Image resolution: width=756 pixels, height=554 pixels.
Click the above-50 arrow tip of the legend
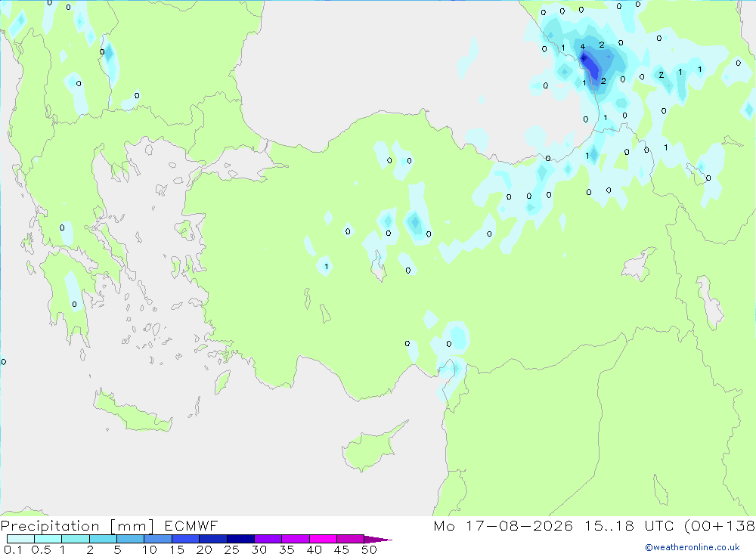click(378, 540)
